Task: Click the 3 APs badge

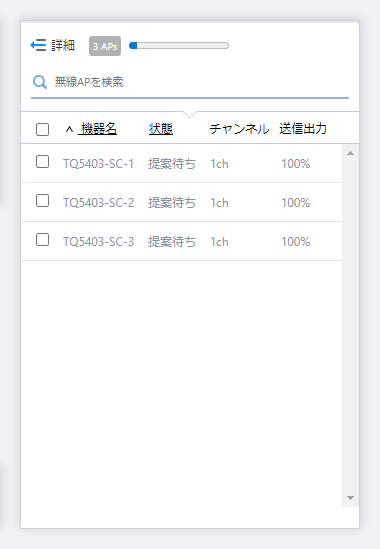Action: tap(105, 46)
